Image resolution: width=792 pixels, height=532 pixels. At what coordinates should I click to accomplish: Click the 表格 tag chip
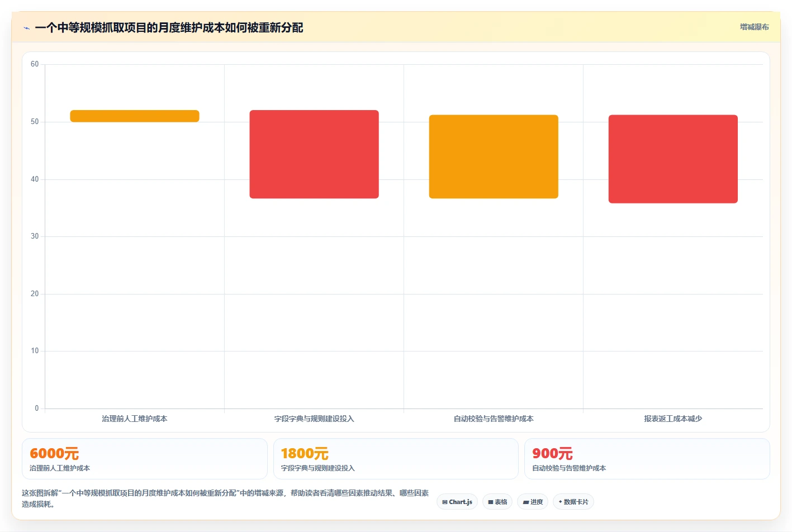point(497,502)
